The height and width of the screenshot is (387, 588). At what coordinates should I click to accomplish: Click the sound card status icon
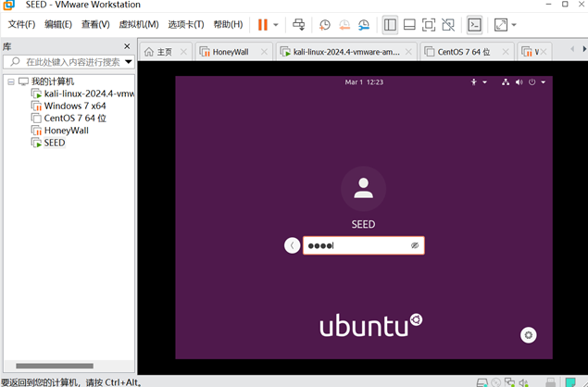[523, 382]
